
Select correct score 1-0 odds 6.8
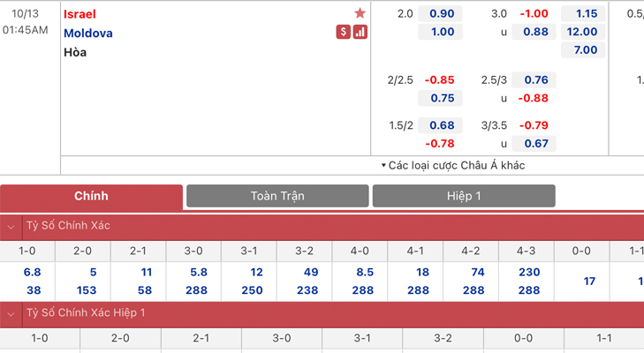coord(33,273)
